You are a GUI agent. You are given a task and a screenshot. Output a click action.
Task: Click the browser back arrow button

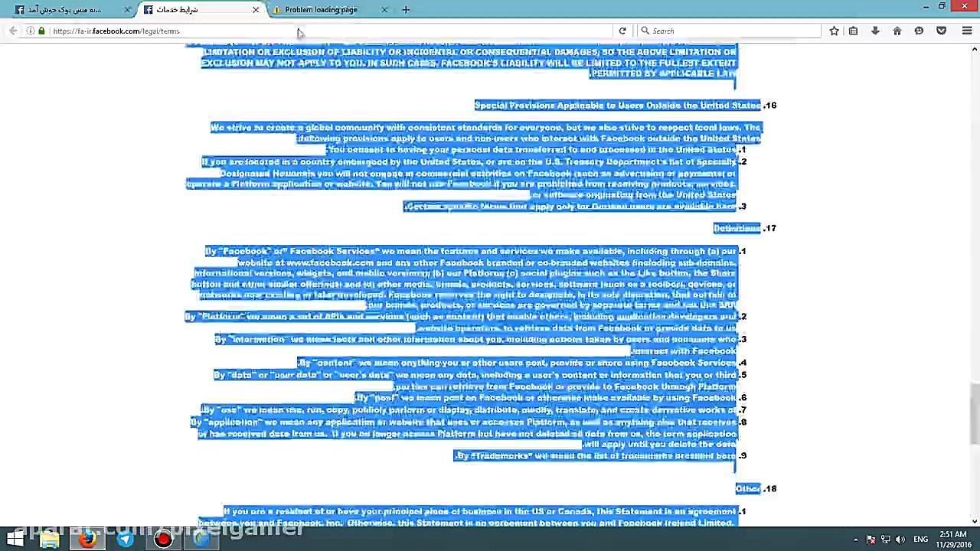pos(13,31)
